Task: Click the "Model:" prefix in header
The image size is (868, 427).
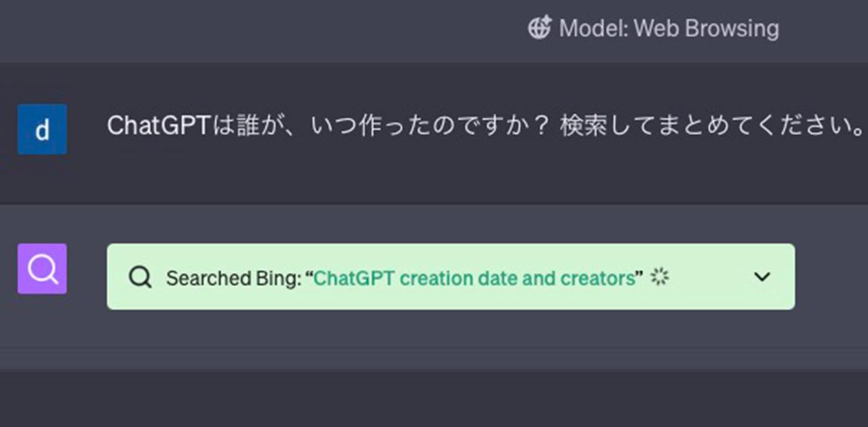Action: [593, 28]
